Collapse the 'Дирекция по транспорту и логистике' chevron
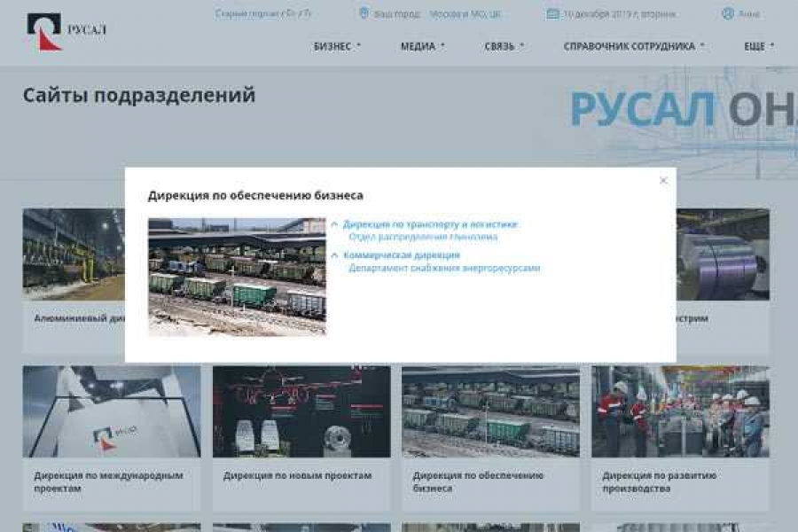The height and width of the screenshot is (532, 798). coord(334,224)
